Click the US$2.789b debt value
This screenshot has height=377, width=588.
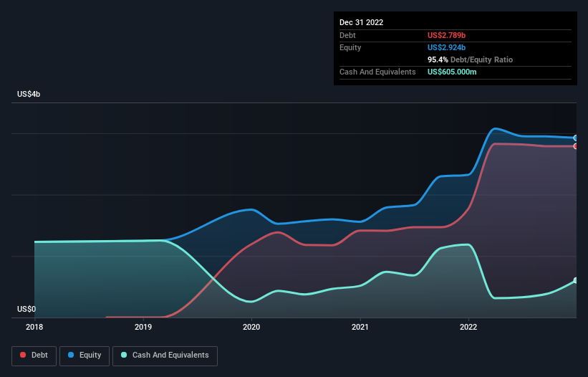tap(447, 35)
